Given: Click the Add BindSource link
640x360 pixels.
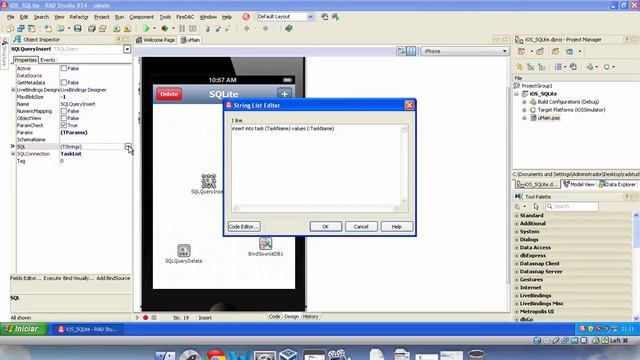Looking at the screenshot, I should click(x=113, y=278).
